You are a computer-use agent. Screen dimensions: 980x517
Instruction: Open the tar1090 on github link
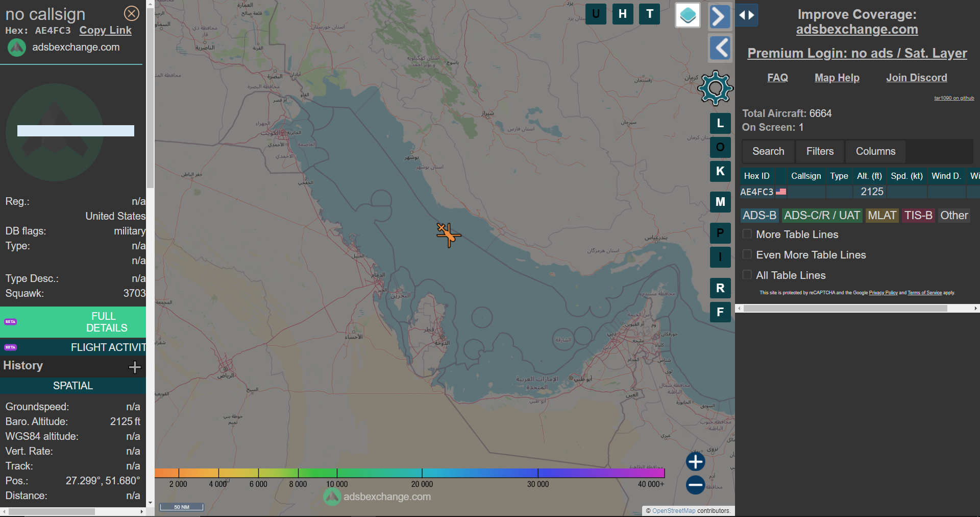(x=954, y=98)
